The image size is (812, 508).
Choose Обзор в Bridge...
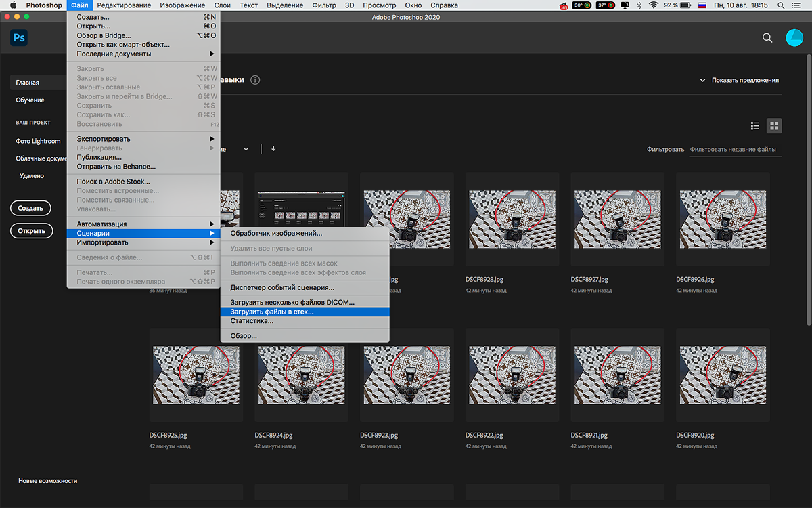[143, 35]
